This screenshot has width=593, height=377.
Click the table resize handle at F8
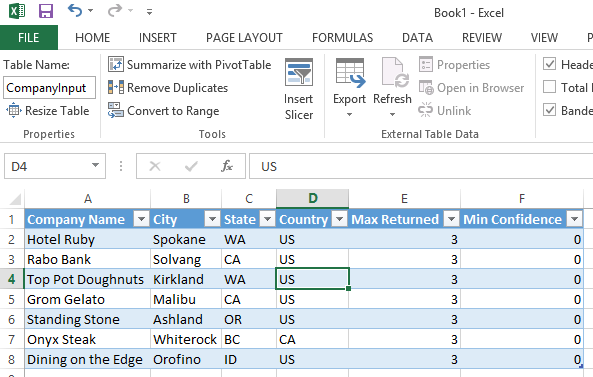581,366
